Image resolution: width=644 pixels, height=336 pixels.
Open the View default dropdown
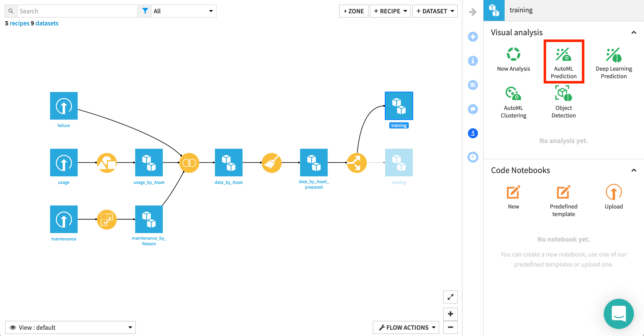click(70, 327)
